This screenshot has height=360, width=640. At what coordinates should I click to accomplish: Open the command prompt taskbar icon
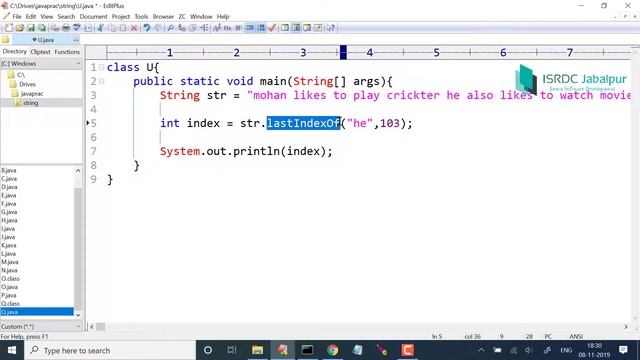(307, 350)
